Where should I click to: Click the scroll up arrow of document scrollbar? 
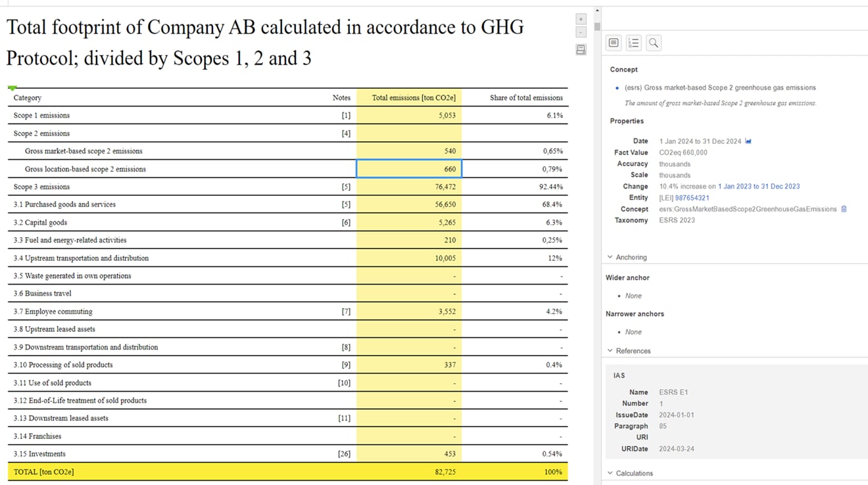click(597, 11)
